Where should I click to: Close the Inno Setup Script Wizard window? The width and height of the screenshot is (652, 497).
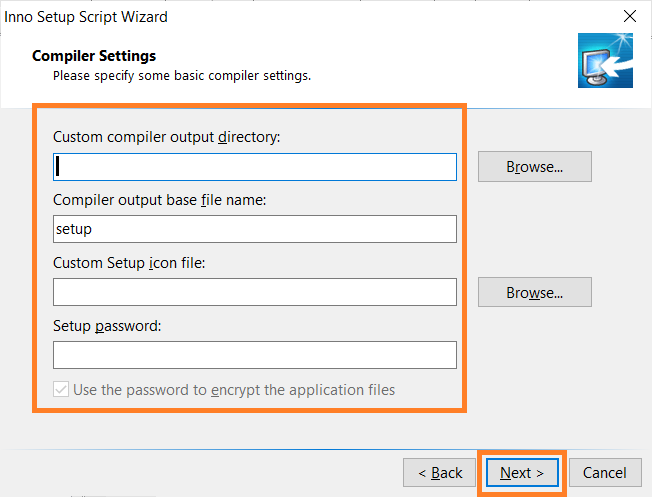(x=630, y=16)
